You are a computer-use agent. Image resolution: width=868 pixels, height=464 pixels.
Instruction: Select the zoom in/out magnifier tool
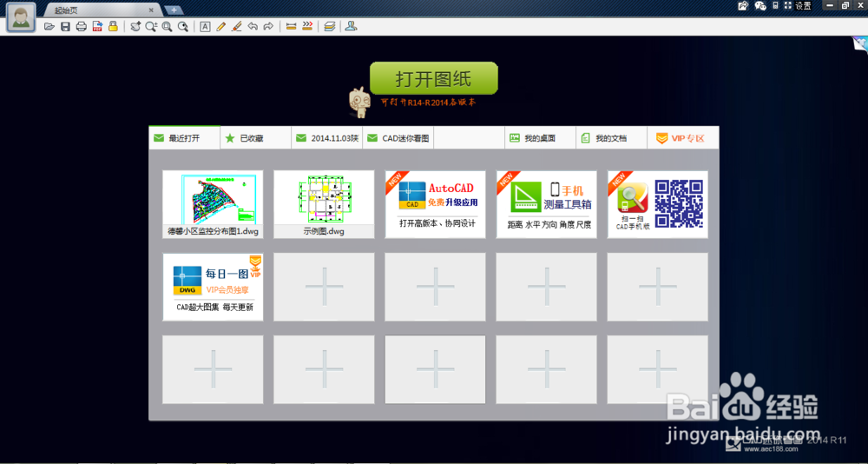[x=151, y=26]
